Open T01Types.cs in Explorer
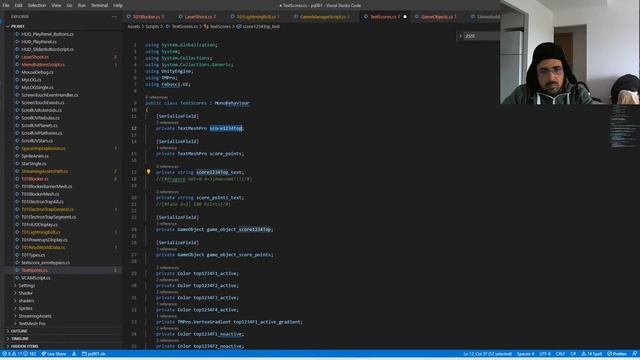This screenshot has height=360, width=640. pyautogui.click(x=33, y=255)
